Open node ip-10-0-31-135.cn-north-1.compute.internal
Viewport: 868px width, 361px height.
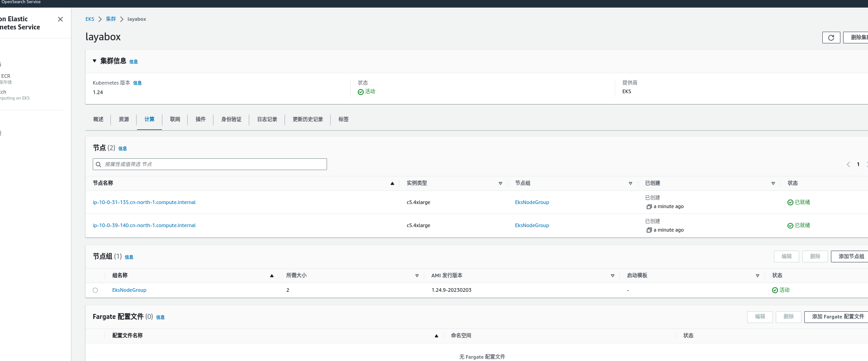click(144, 202)
